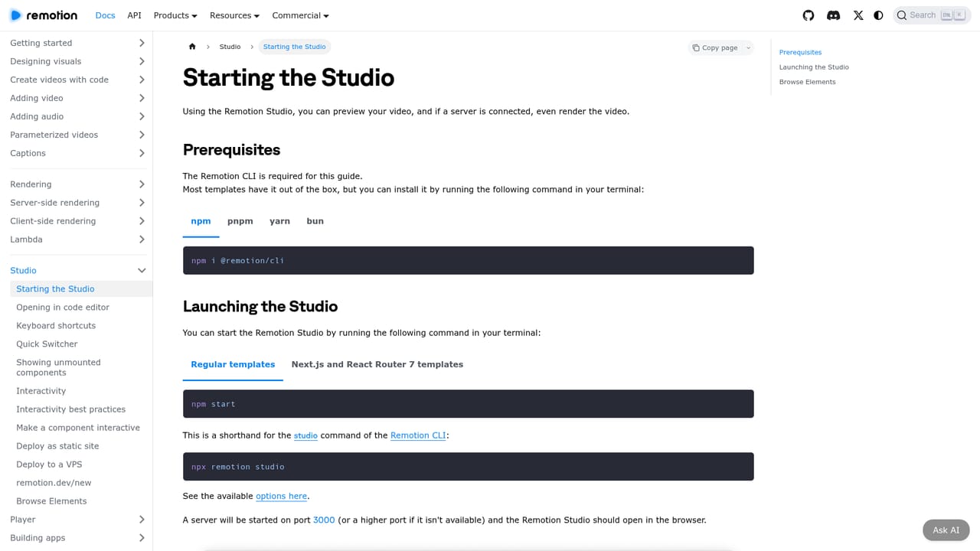Click the copy icon in Copy page button

[696, 47]
